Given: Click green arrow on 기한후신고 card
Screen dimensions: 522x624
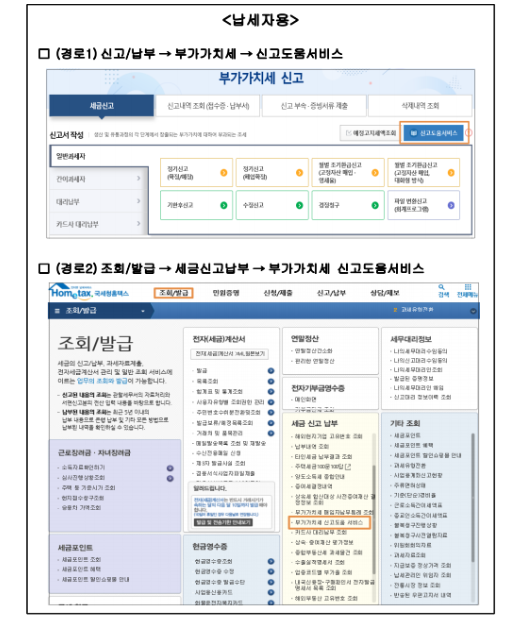Looking at the screenshot, I should click(224, 205).
